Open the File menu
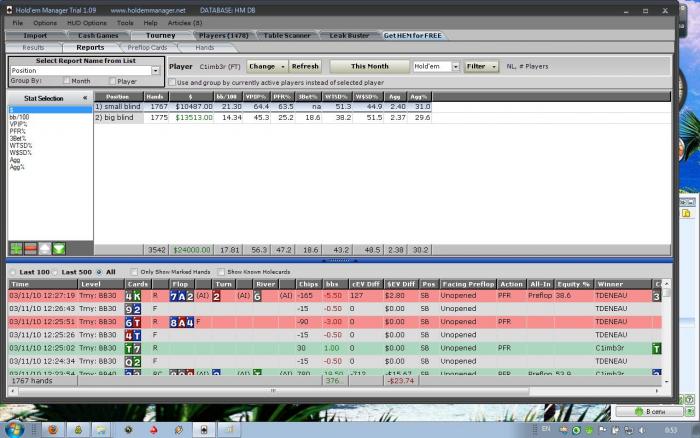The height and width of the screenshot is (438, 700). [x=17, y=23]
